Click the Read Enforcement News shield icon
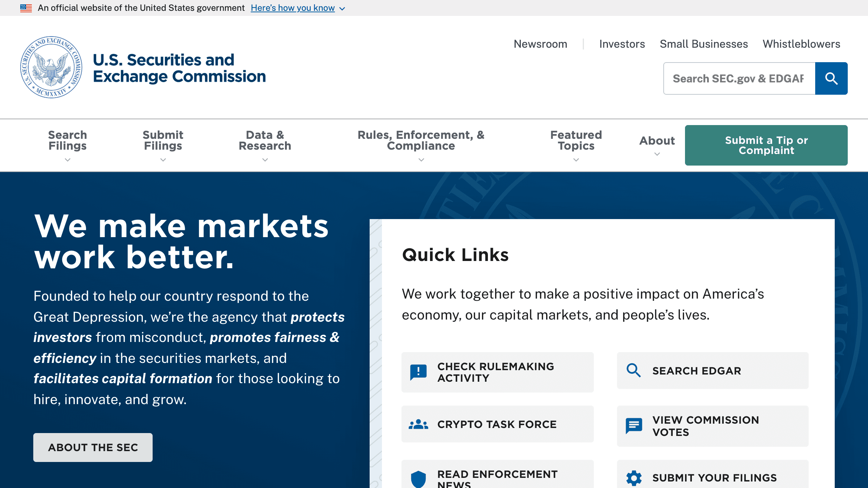 418,479
